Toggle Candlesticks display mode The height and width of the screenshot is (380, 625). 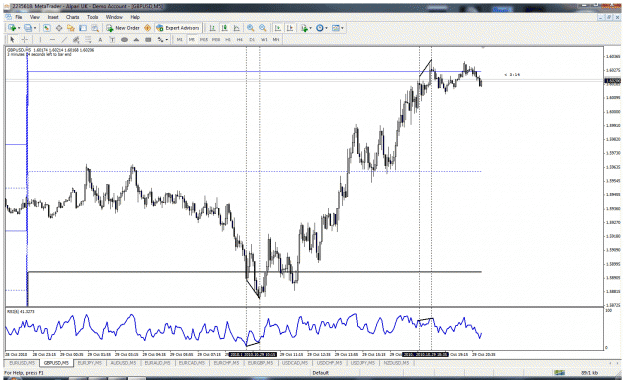tap(224, 28)
